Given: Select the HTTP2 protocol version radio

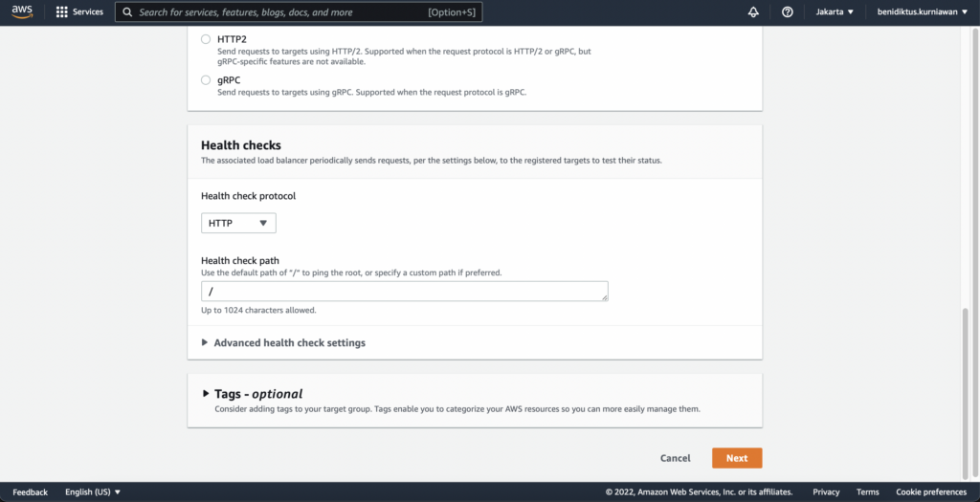Looking at the screenshot, I should (206, 39).
